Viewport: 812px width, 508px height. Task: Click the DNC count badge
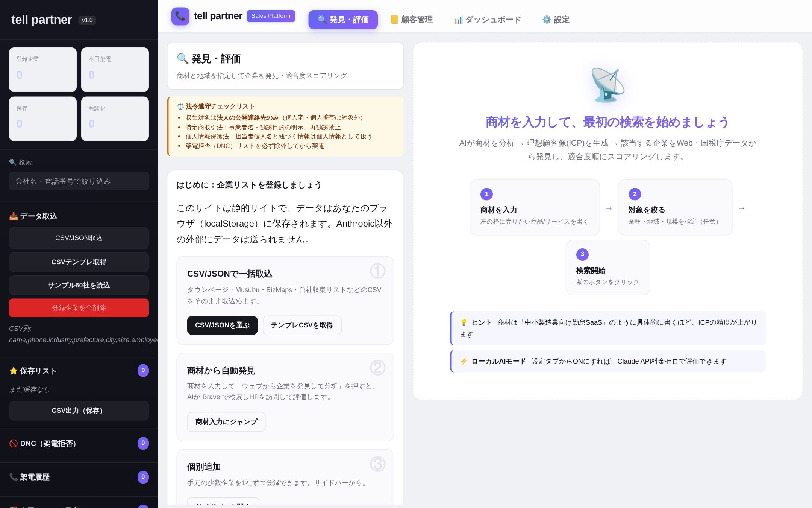pos(143,443)
